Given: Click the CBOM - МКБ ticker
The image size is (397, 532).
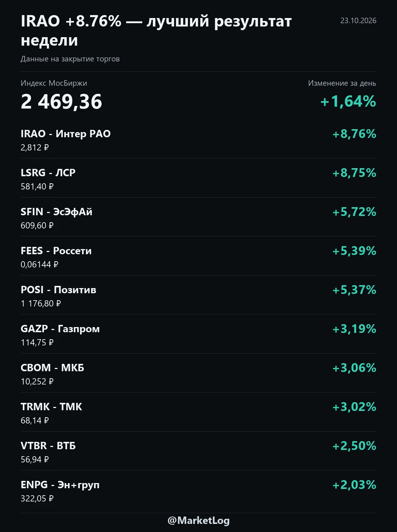Looking at the screenshot, I should (x=52, y=368).
